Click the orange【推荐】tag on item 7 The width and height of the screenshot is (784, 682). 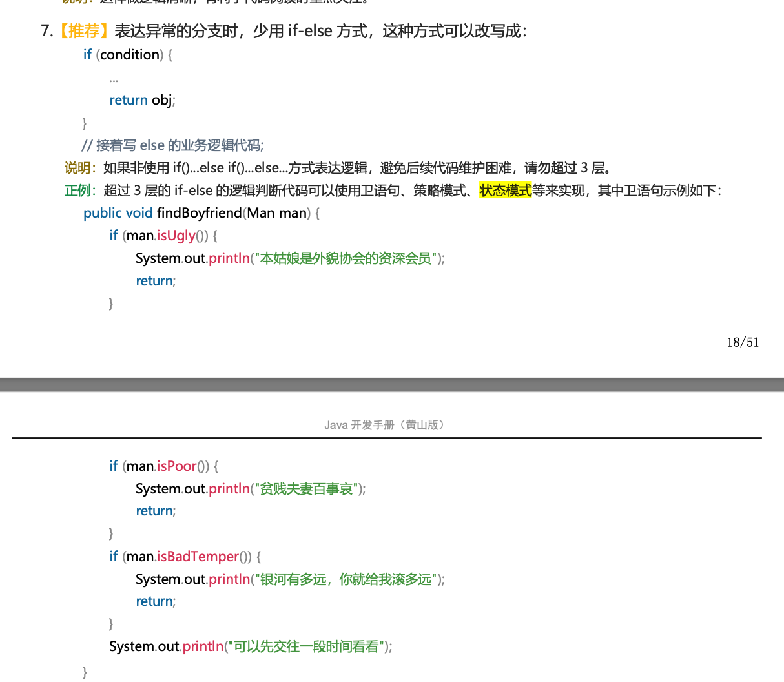point(84,31)
